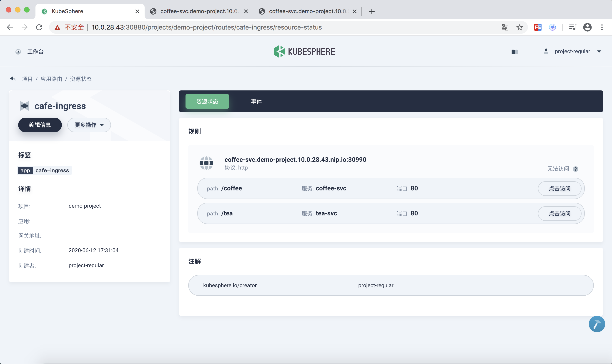Click 点击访问 for the /coffee path

pos(559,188)
